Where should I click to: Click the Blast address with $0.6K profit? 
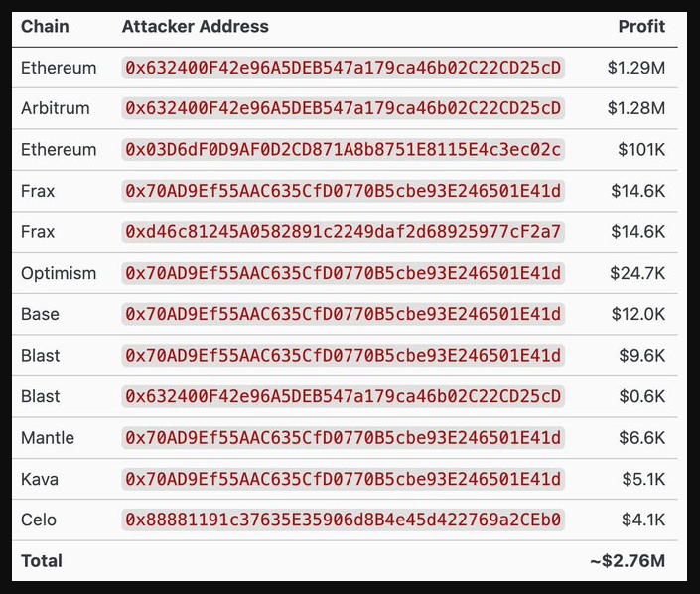343,396
